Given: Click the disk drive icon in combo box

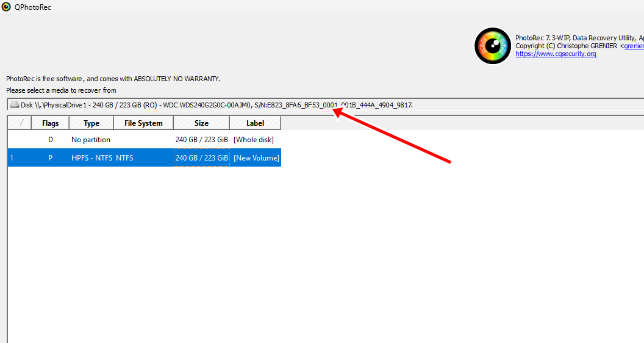Looking at the screenshot, I should click(15, 105).
